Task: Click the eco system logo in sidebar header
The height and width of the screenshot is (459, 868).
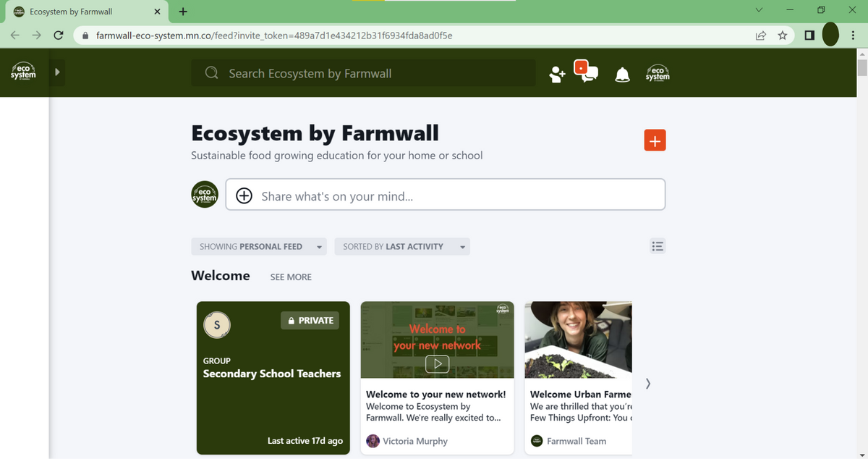Action: point(23,72)
